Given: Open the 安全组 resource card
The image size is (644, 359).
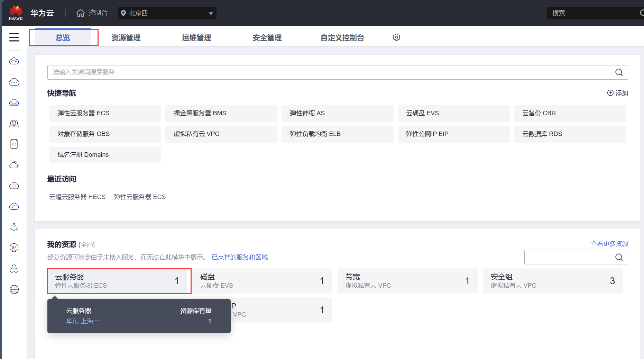Looking at the screenshot, I should click(x=553, y=281).
